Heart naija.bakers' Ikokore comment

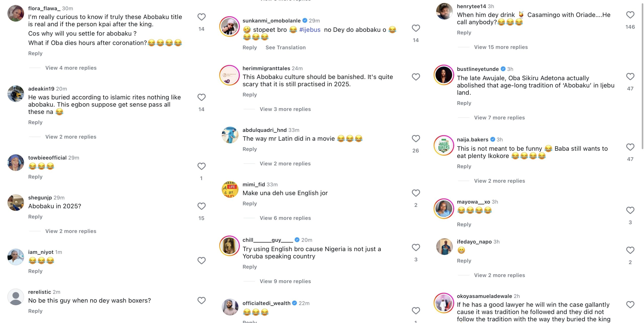(x=630, y=147)
